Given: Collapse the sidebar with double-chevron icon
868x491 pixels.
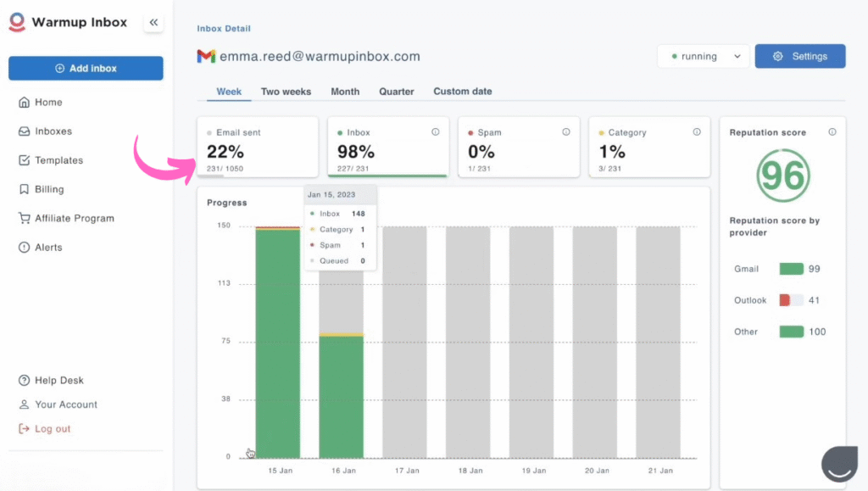Looking at the screenshot, I should point(153,23).
